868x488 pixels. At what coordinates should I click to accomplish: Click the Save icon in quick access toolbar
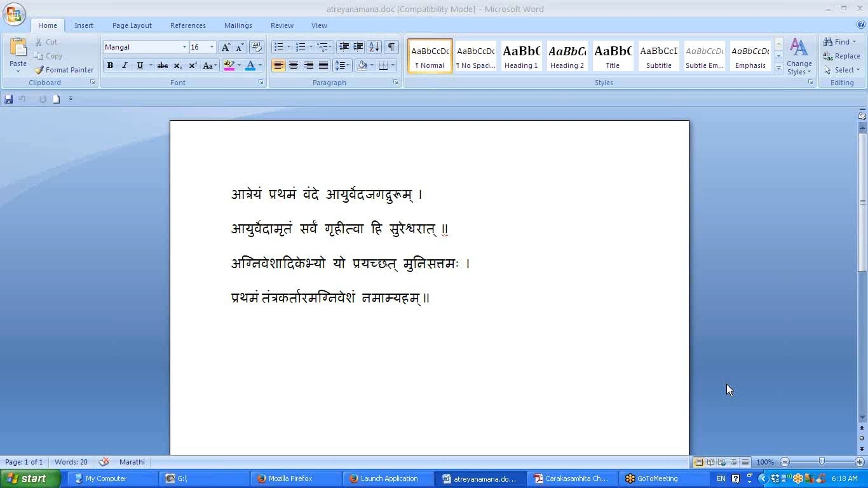[x=8, y=99]
